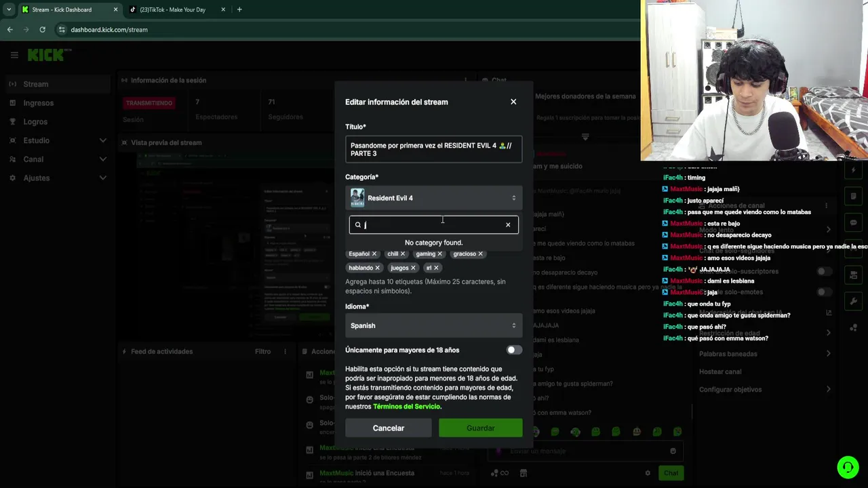Click the Resident Evil 4 cover thumbnail
Image resolution: width=868 pixels, height=488 pixels.
[x=357, y=198]
